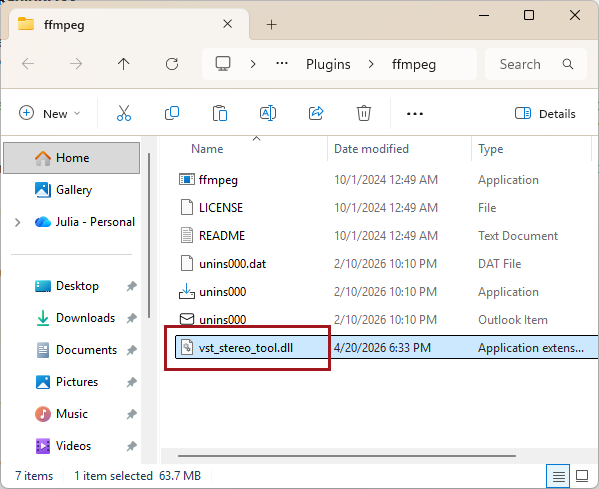Click the Cut scissors icon
The height and width of the screenshot is (489, 599).
[124, 113]
